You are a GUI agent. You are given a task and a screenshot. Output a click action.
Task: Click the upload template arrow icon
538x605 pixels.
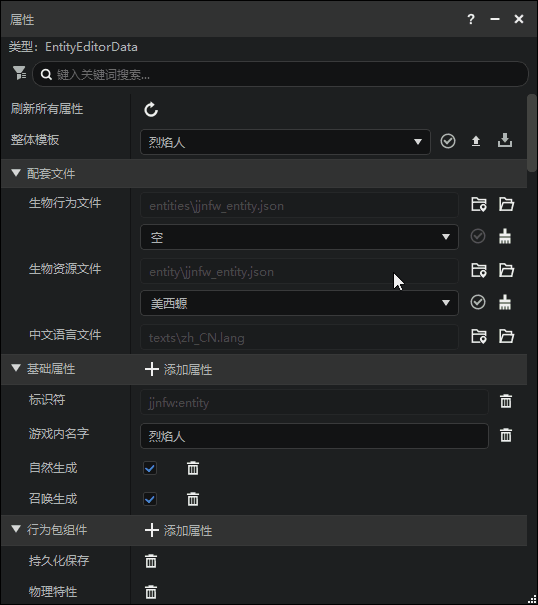click(x=476, y=141)
